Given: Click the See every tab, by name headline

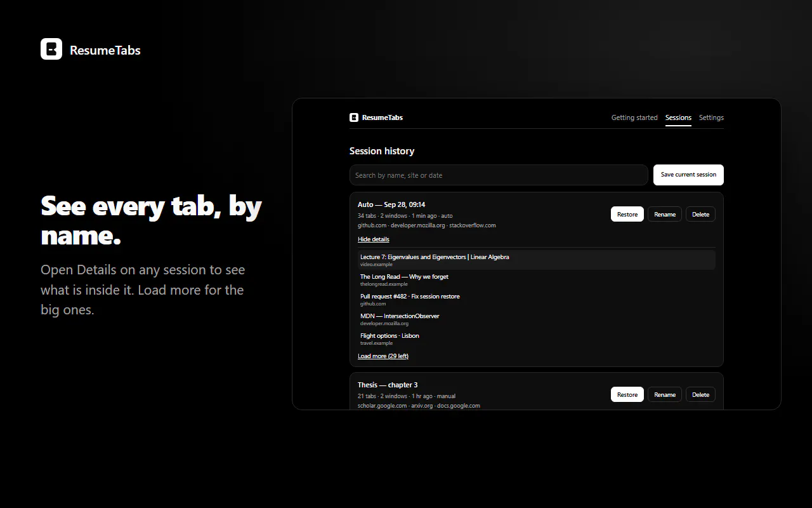Looking at the screenshot, I should pos(151,220).
